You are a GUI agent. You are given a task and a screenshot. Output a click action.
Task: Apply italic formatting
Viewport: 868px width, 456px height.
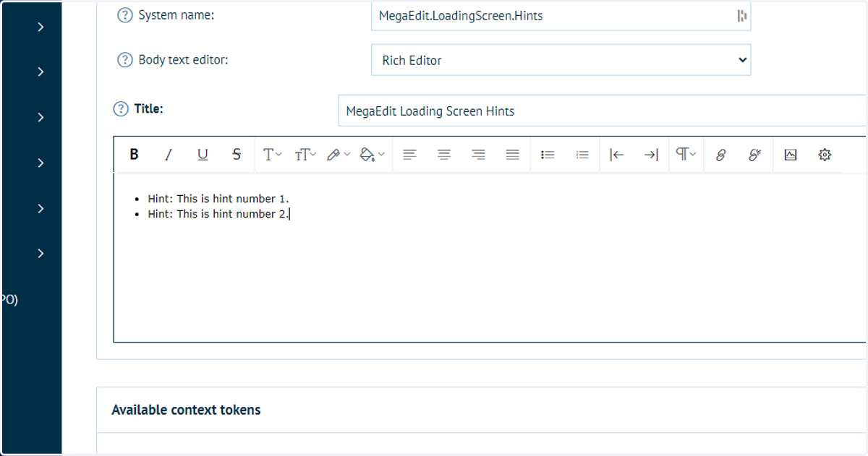tap(168, 154)
